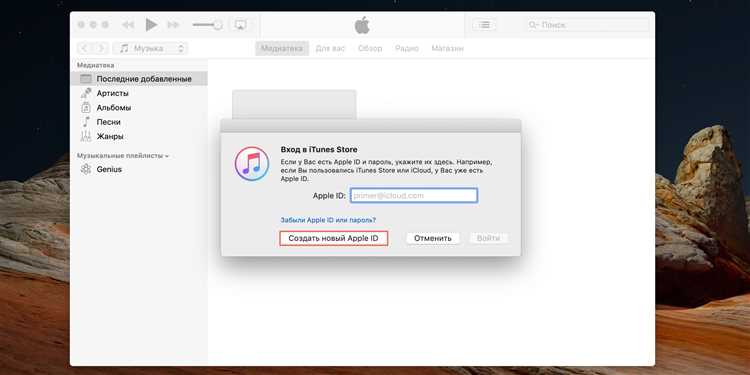750x375 pixels.
Task: Open the AirPlay output icon
Action: tap(241, 24)
